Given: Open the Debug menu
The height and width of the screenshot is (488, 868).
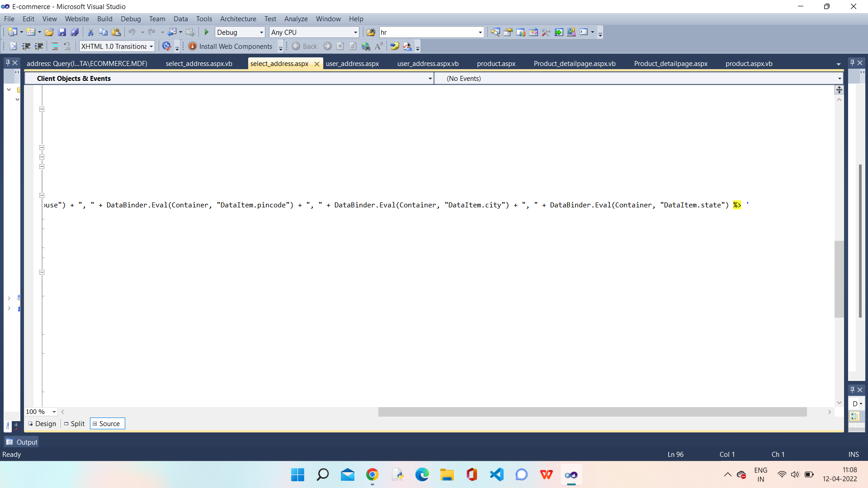Looking at the screenshot, I should 130,19.
